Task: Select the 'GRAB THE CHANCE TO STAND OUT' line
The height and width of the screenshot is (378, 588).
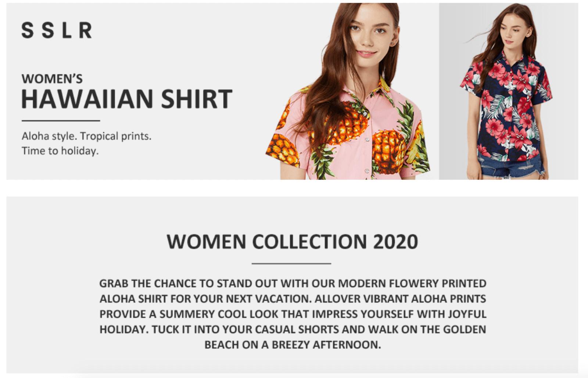Action: coord(293,284)
